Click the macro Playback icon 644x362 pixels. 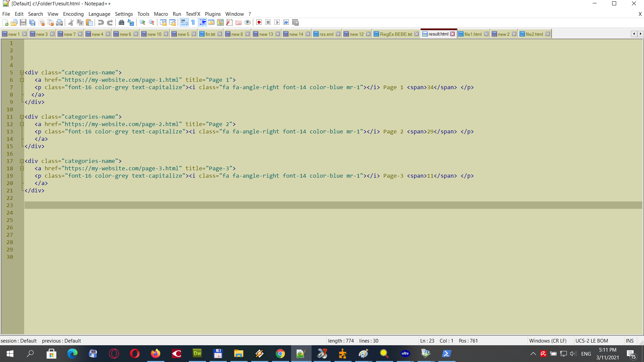coord(277,22)
